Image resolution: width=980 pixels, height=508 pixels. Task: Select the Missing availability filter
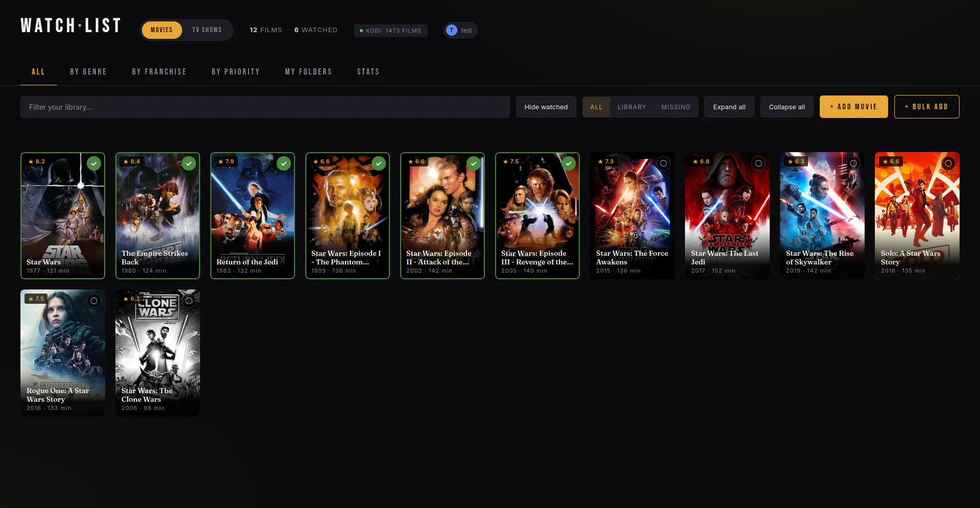click(676, 107)
